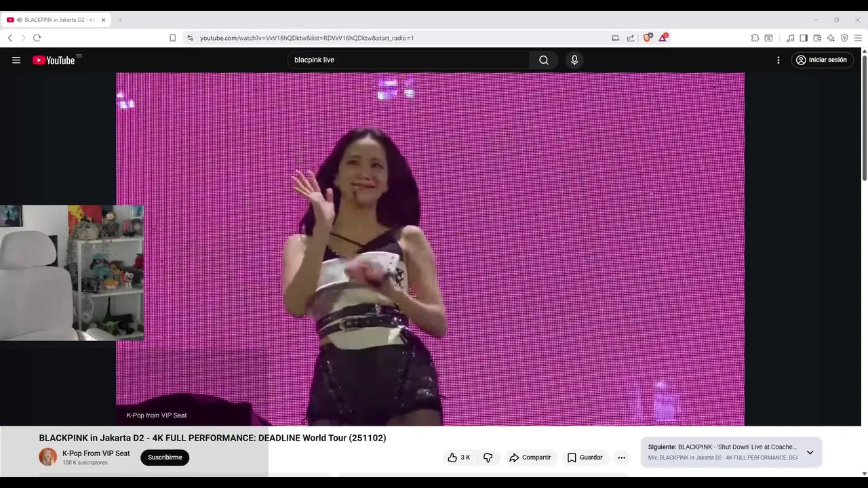
Task: Open a new browser tab
Action: pos(120,20)
